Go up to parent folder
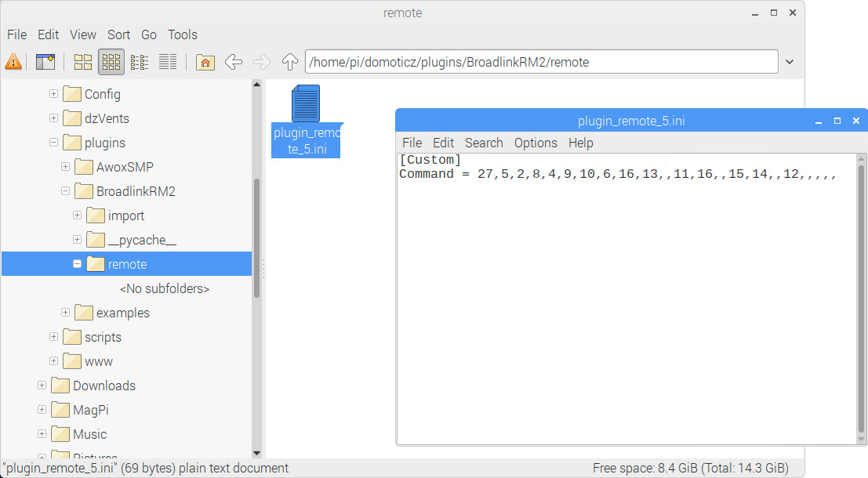Image resolution: width=868 pixels, height=478 pixels. point(290,62)
